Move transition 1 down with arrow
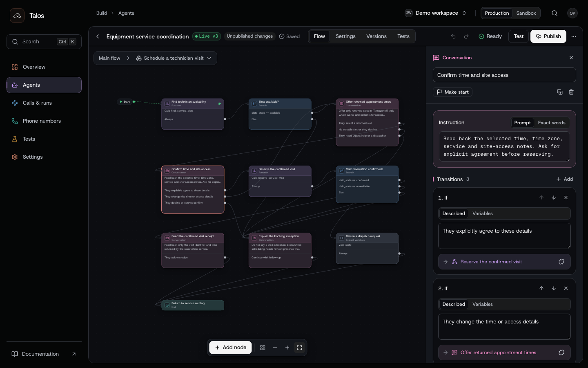This screenshot has width=588, height=368. [554, 197]
